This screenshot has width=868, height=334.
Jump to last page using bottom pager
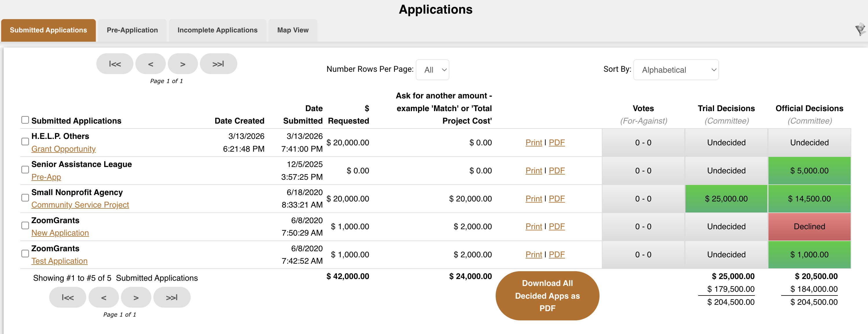(172, 297)
